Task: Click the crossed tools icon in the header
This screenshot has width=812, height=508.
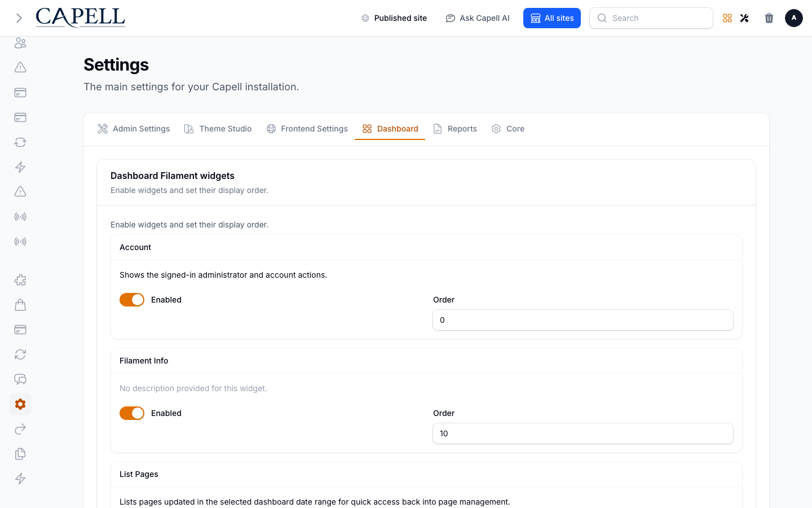Action: point(744,18)
